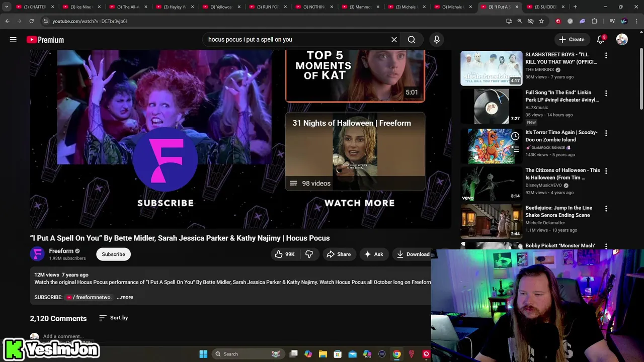Open the notifications bell
This screenshot has height=362, width=644.
point(601,40)
